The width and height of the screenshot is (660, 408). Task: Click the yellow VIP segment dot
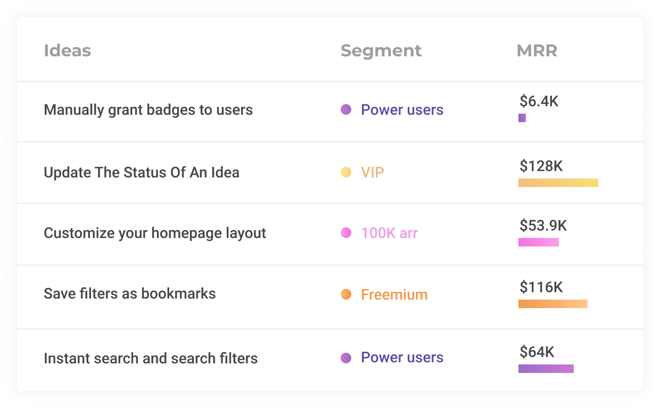(346, 172)
